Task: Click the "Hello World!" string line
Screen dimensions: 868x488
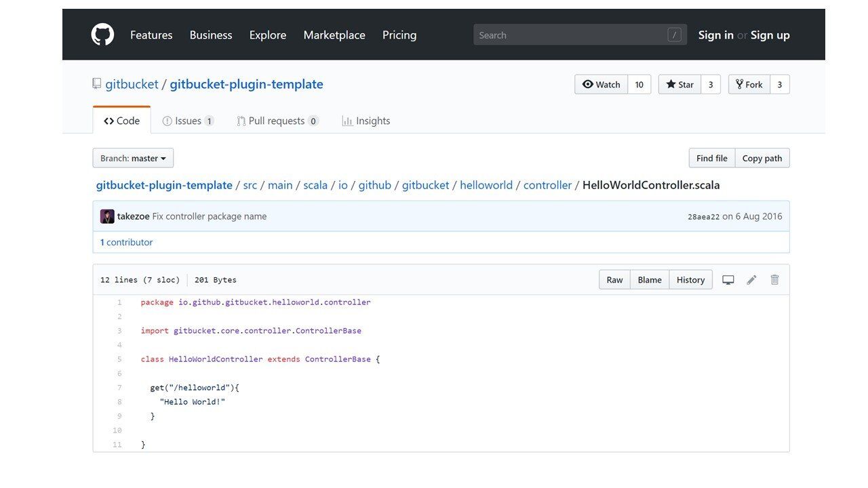Action: coord(193,402)
